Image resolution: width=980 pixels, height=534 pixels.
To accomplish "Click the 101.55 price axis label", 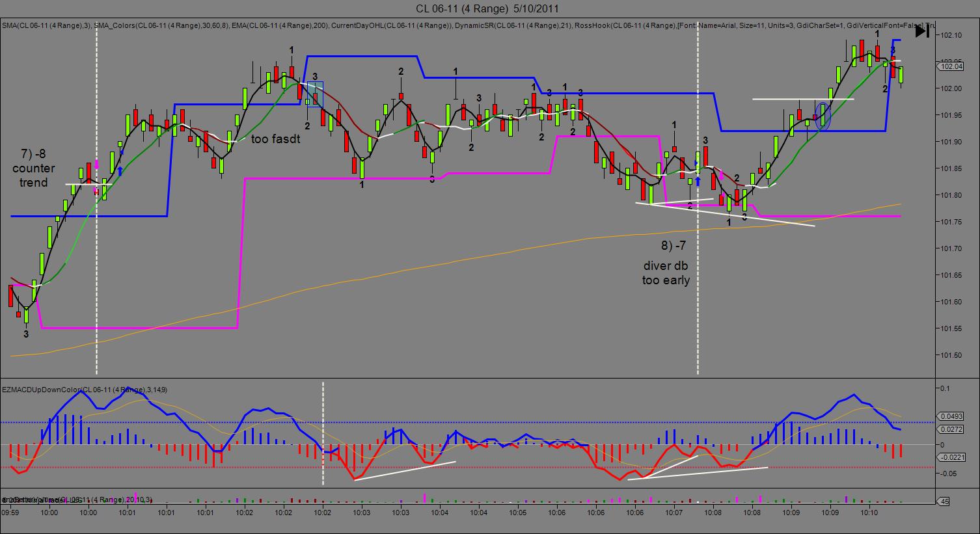I will point(951,328).
